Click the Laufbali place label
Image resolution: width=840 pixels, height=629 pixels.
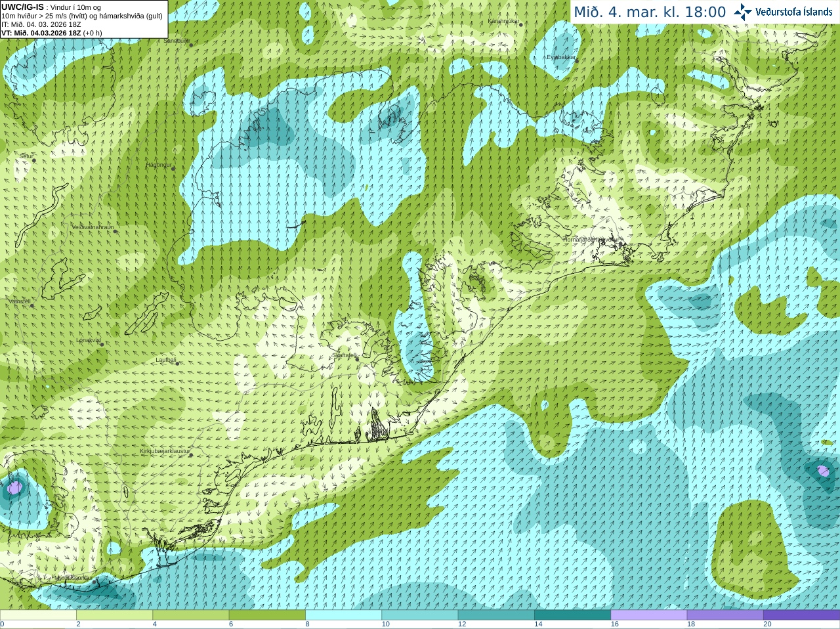tap(166, 360)
